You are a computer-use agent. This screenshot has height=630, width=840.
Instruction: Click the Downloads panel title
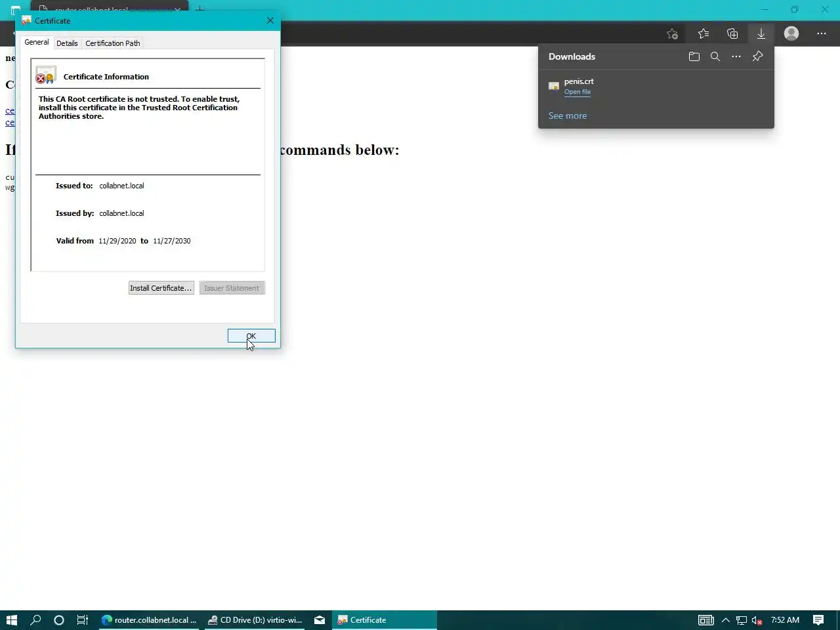tap(572, 56)
